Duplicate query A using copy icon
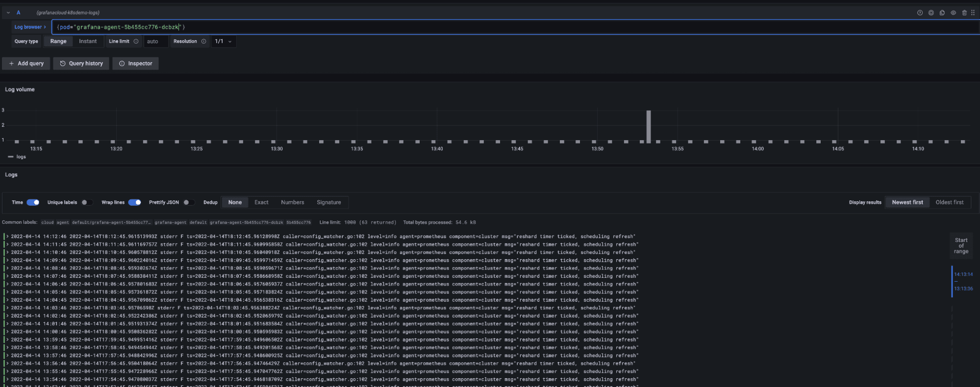980x387 pixels. click(942, 13)
